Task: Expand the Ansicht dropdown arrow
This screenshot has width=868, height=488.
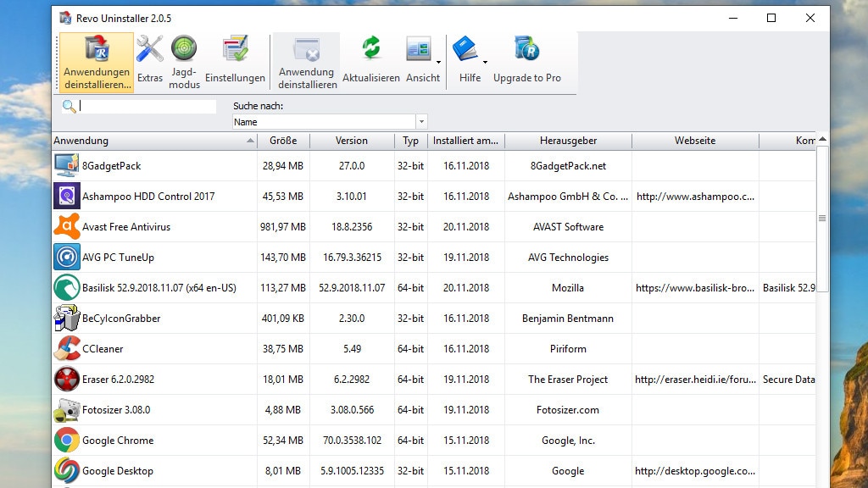Action: click(x=438, y=62)
